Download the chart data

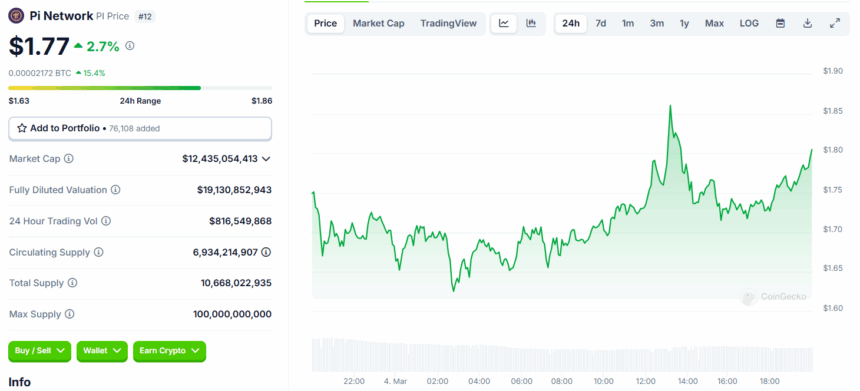tap(807, 24)
